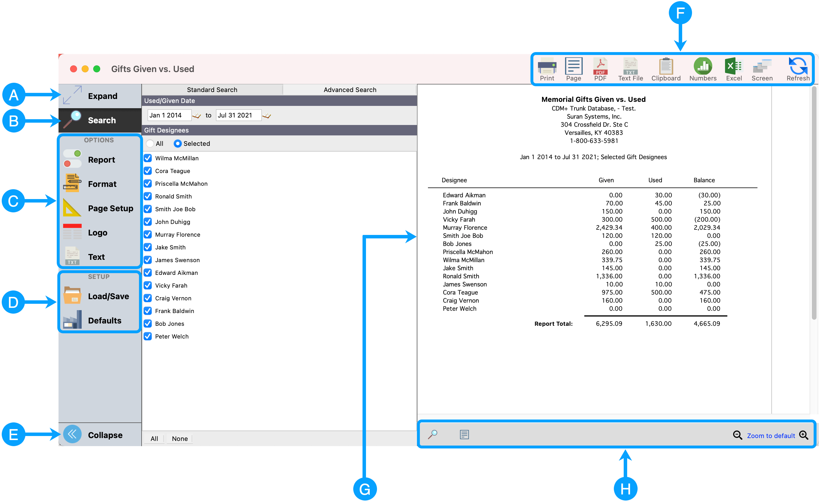
Task: Uncheck James Swenson
Action: pyautogui.click(x=148, y=260)
